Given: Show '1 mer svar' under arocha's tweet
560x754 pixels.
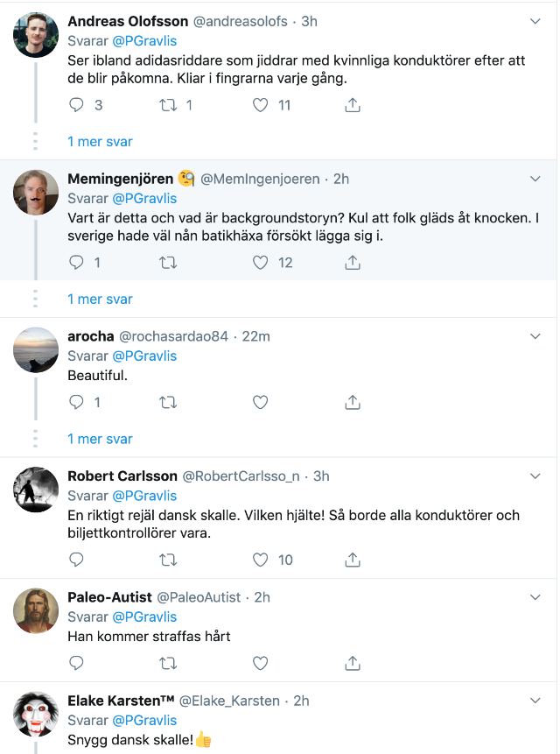Looking at the screenshot, I should pos(100,439).
